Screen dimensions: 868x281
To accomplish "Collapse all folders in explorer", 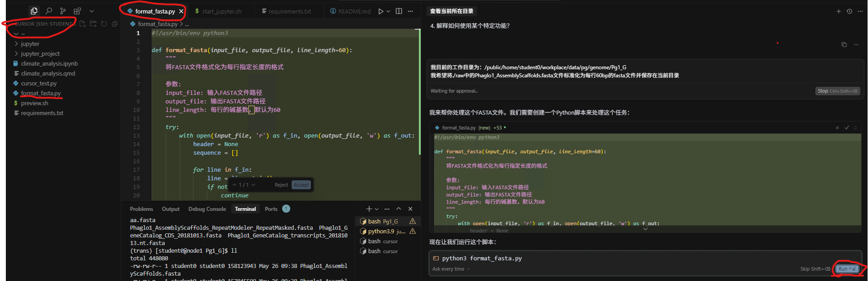I will (115, 24).
